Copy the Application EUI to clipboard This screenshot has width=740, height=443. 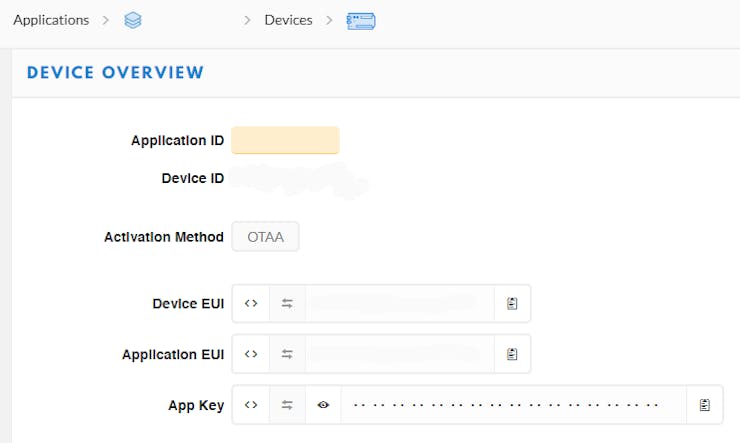pyautogui.click(x=512, y=354)
